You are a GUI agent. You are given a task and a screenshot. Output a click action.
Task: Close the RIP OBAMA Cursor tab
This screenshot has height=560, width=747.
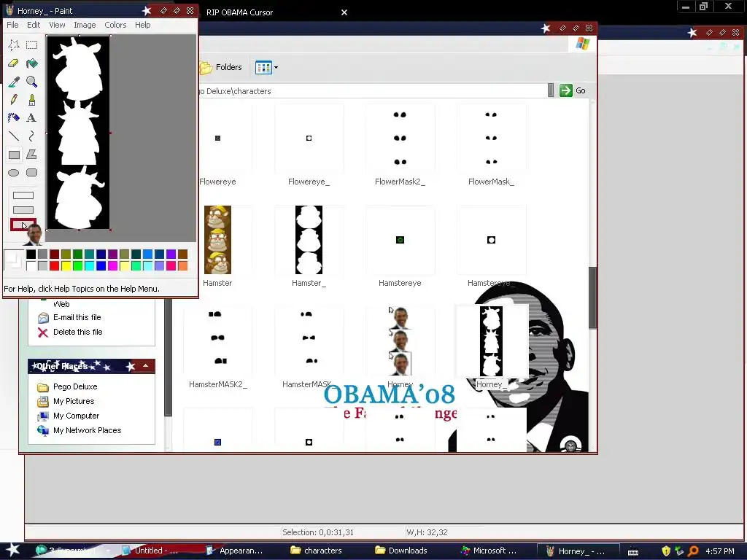(x=344, y=12)
